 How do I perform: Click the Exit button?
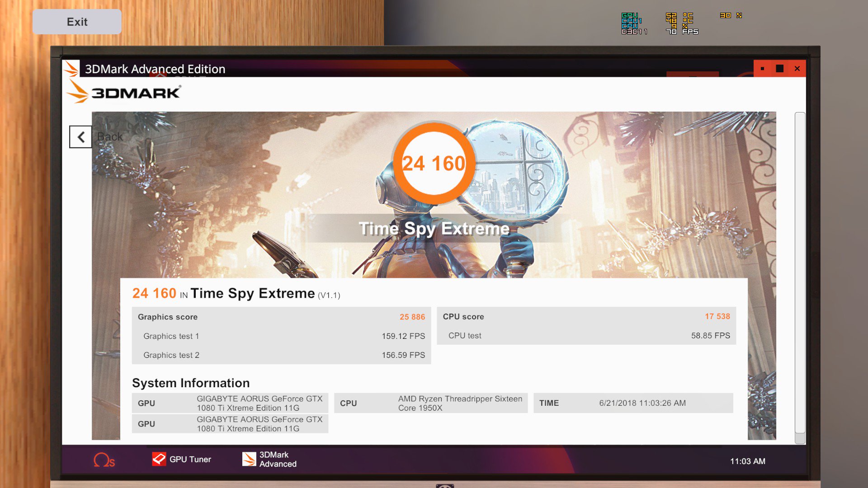(x=77, y=22)
